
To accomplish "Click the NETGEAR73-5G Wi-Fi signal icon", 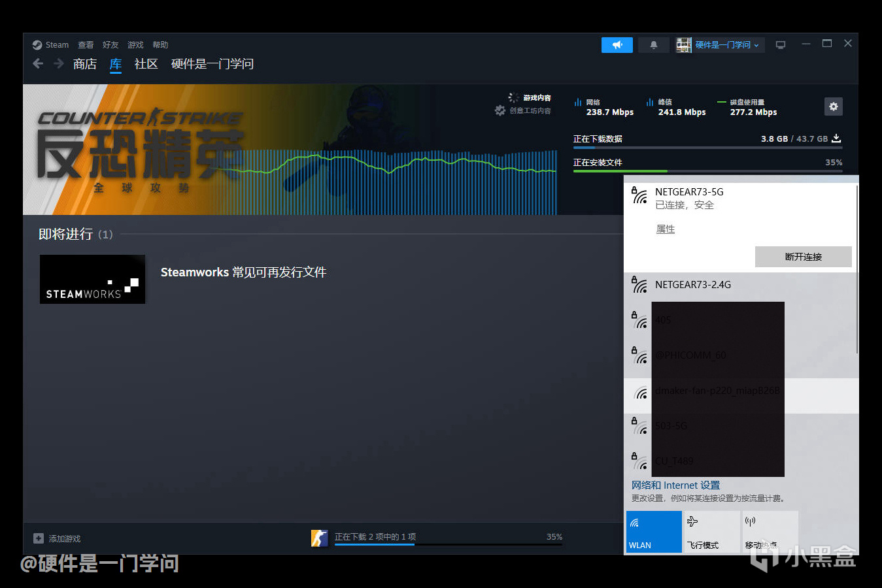I will pos(639,195).
